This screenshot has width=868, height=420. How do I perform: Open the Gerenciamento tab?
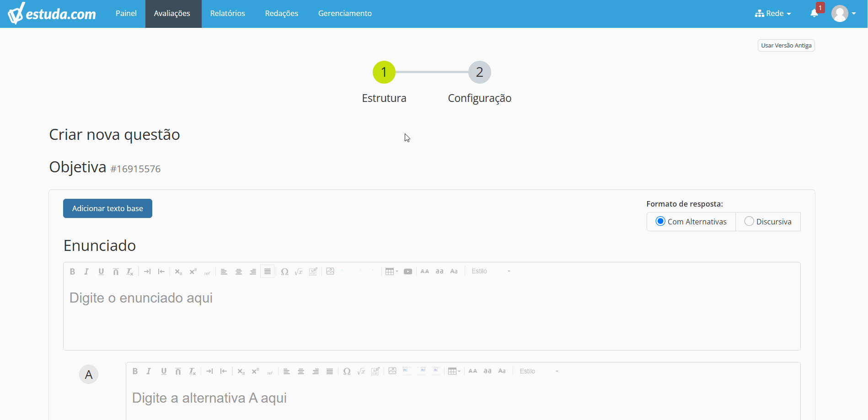point(345,14)
